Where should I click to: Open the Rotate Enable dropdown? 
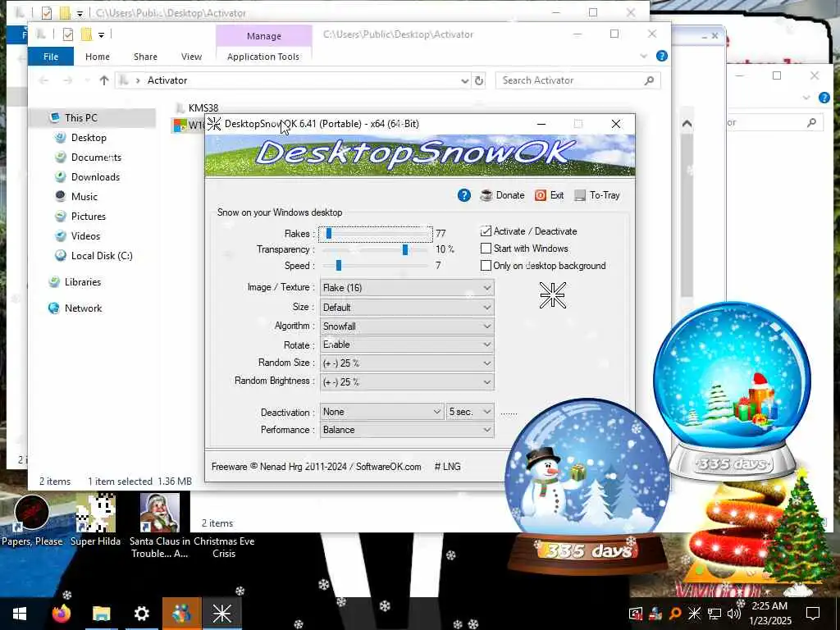[407, 345]
